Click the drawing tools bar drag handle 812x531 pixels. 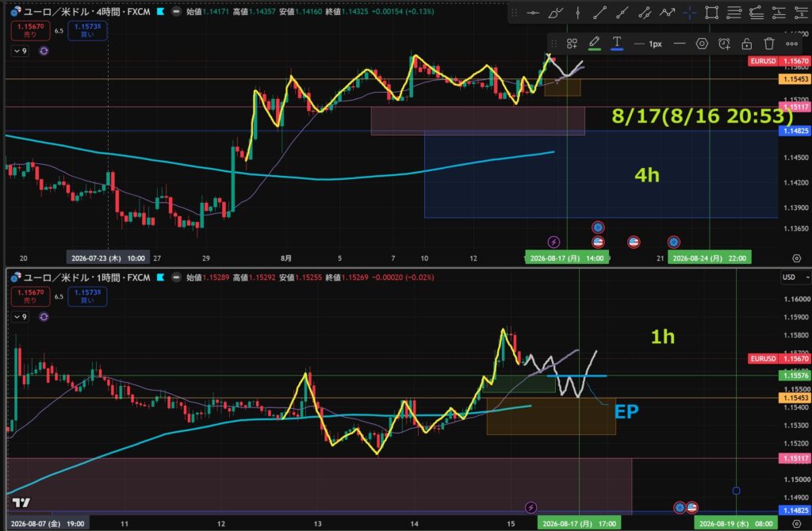pos(514,13)
